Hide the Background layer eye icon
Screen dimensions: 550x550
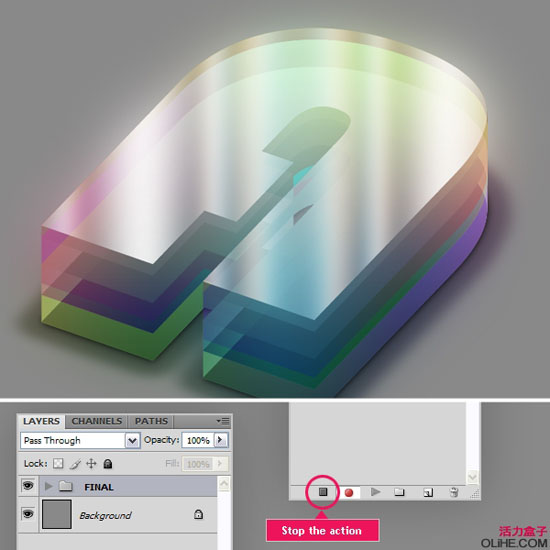pos(28,515)
